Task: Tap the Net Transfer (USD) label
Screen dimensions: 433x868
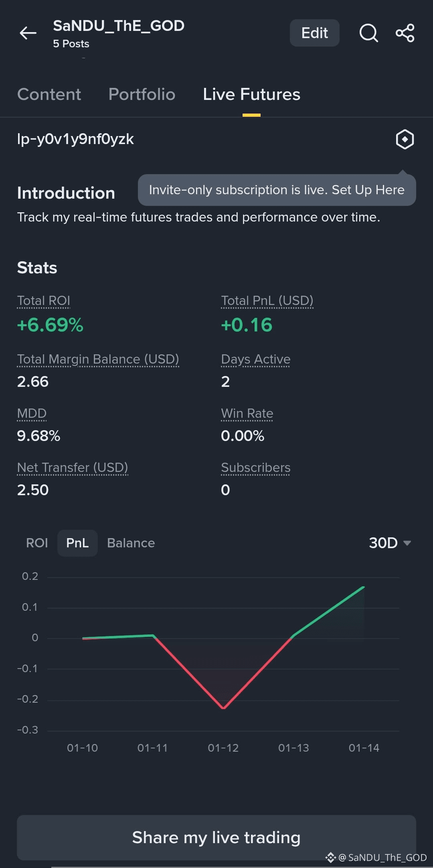Action: [73, 468]
